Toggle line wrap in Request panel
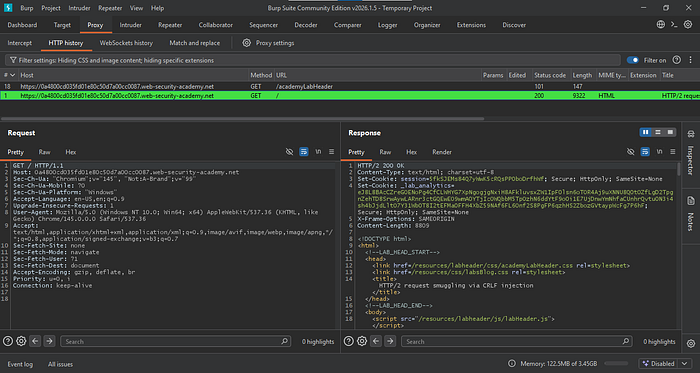Image resolution: width=700 pixels, height=373 pixels. point(304,152)
